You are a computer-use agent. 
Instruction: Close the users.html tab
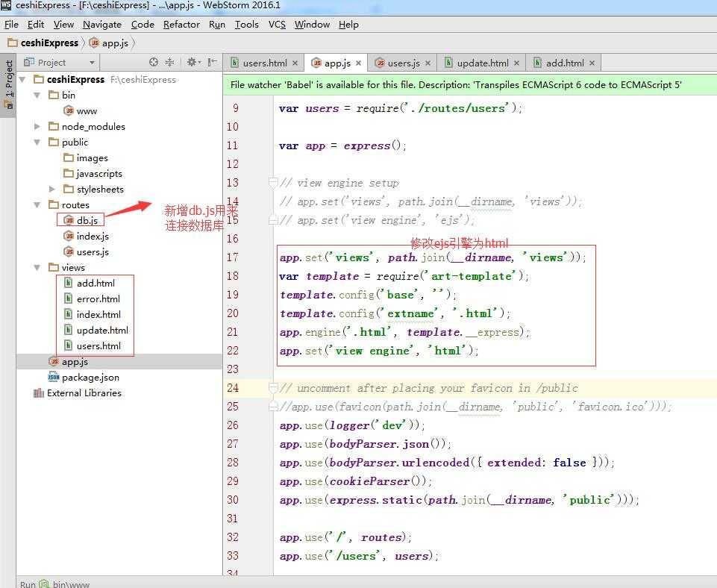(295, 63)
